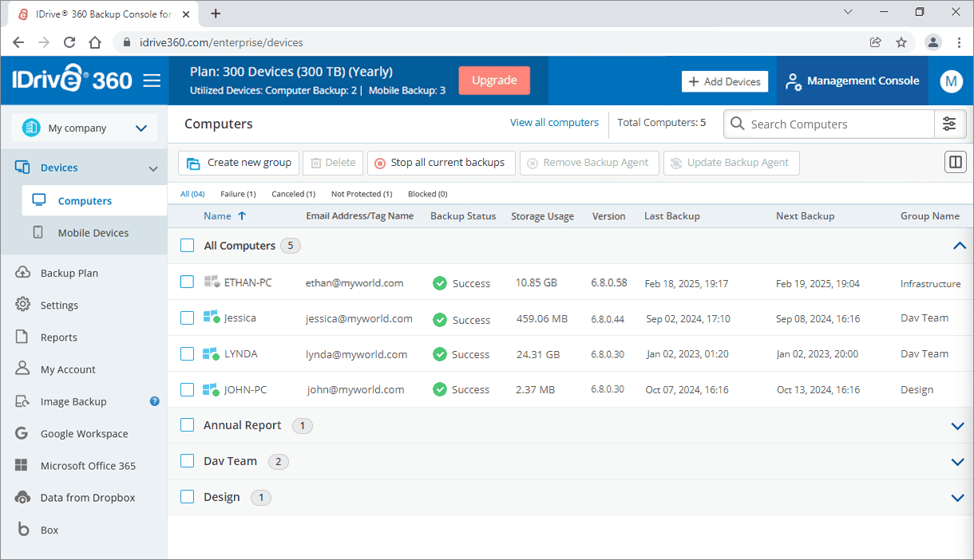Click the search filter settings icon

(x=949, y=124)
